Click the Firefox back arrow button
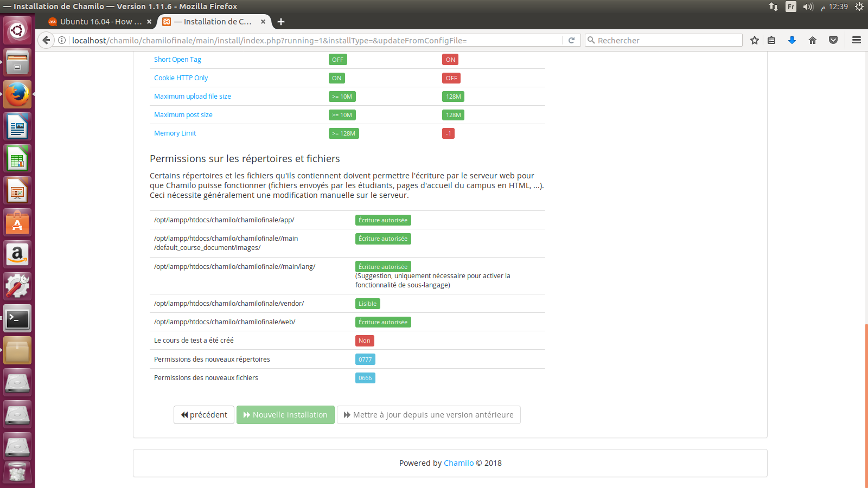The height and width of the screenshot is (488, 868). tap(46, 40)
